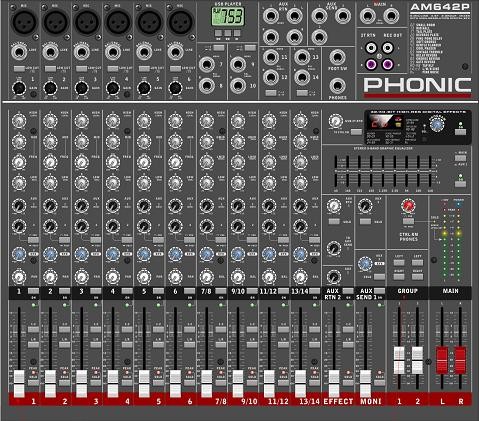Toggle AUX RTN 1 solo button

pyautogui.click(x=334, y=221)
